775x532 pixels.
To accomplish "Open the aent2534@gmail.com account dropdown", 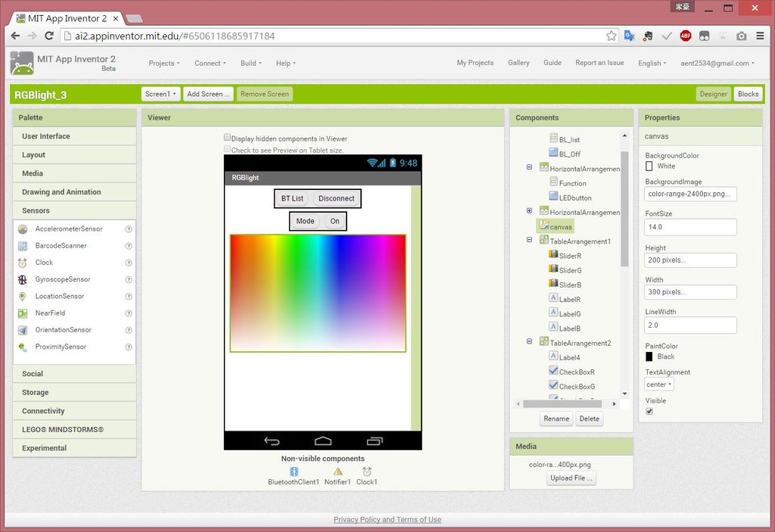I will coord(717,63).
